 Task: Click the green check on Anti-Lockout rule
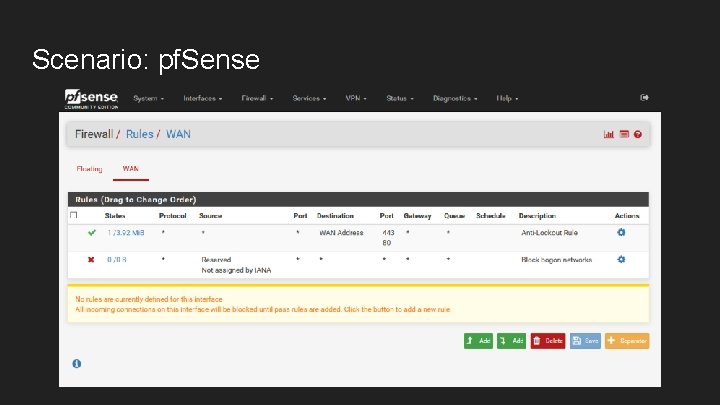point(92,232)
